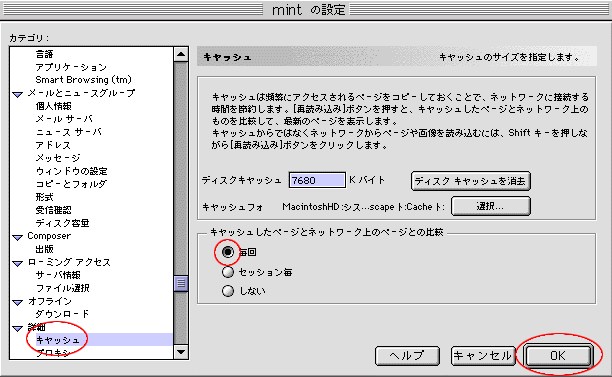Select ファイル選択 category item

tap(62, 288)
